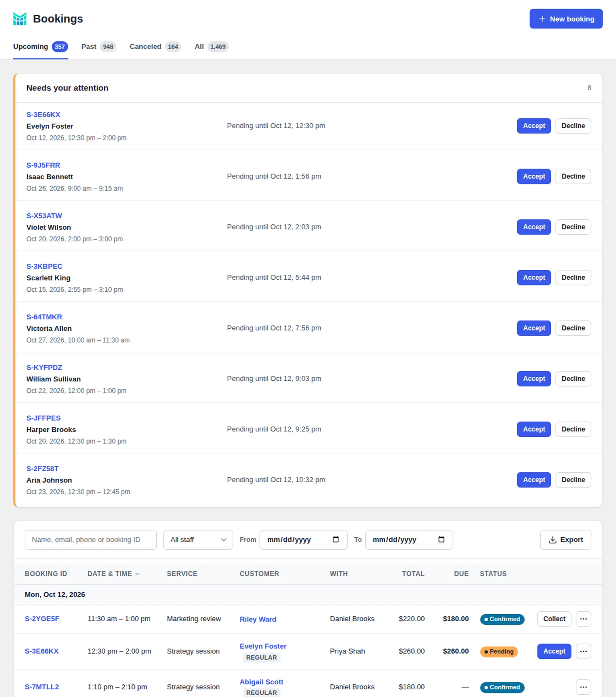
Task: View customer Abigail Scott
Action: pyautogui.click(x=261, y=682)
